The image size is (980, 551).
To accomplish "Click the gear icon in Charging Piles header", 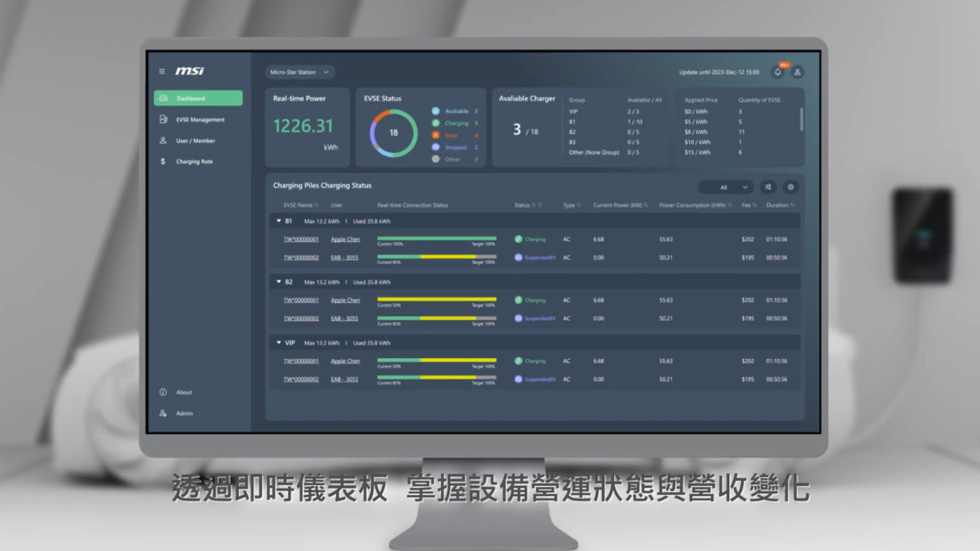I will click(790, 187).
